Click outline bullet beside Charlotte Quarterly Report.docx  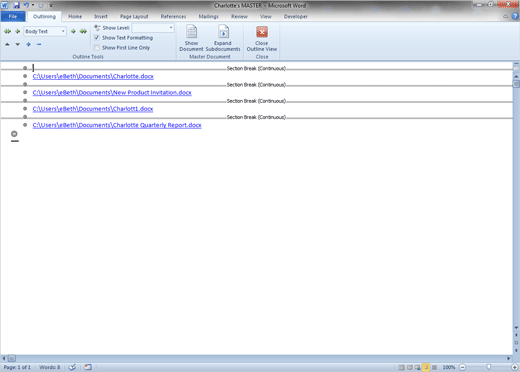pyautogui.click(x=25, y=125)
